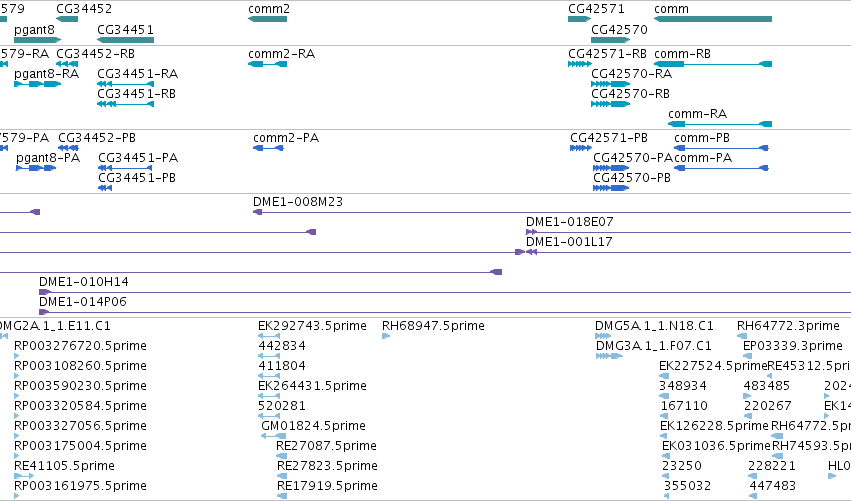Click the DME1-001L17 clone marker
The width and height of the screenshot is (851, 501).
[531, 252]
